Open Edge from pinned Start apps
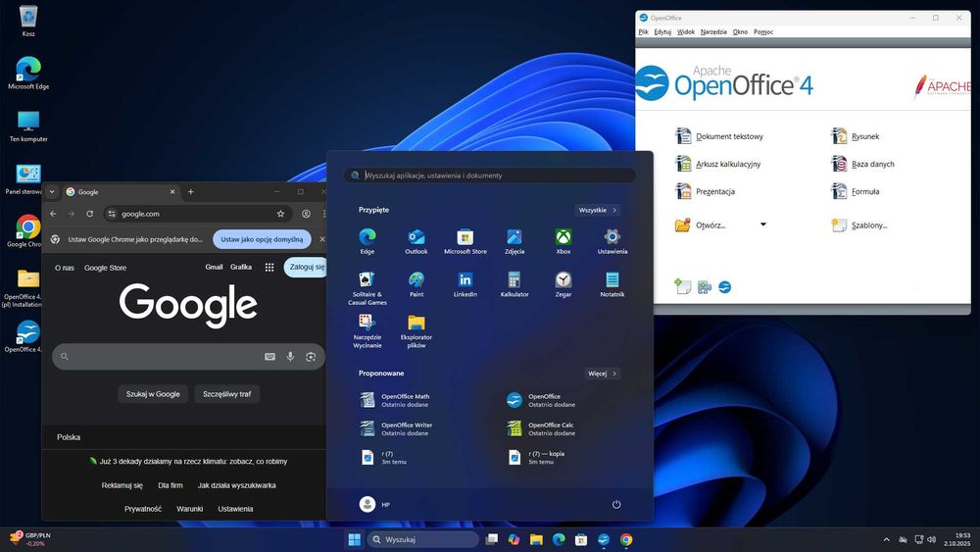Screen dimensions: 980x552 pos(367,241)
